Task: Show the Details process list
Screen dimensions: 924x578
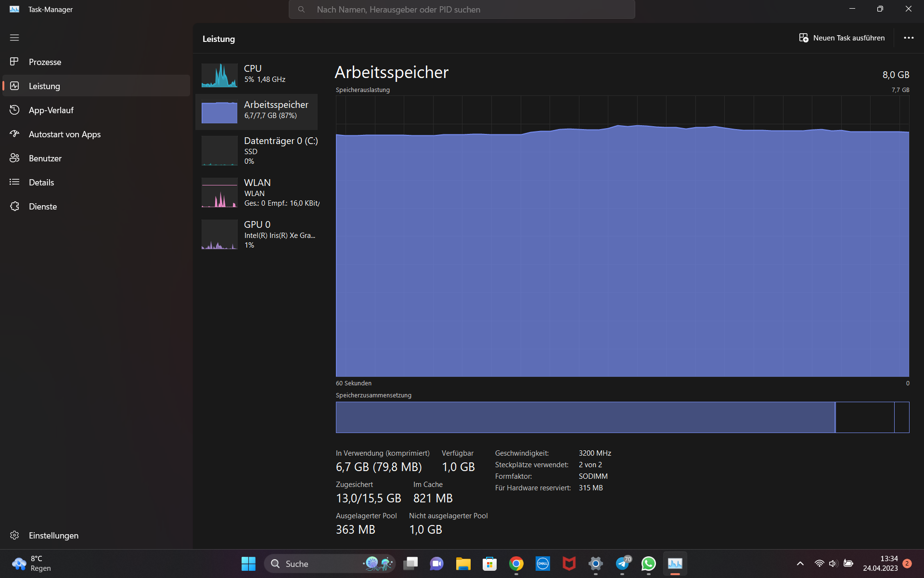Action: (41, 183)
